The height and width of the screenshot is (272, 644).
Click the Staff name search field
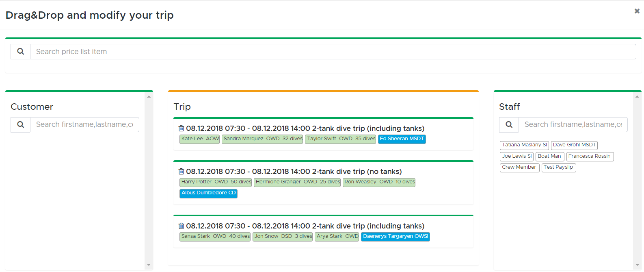pyautogui.click(x=573, y=124)
